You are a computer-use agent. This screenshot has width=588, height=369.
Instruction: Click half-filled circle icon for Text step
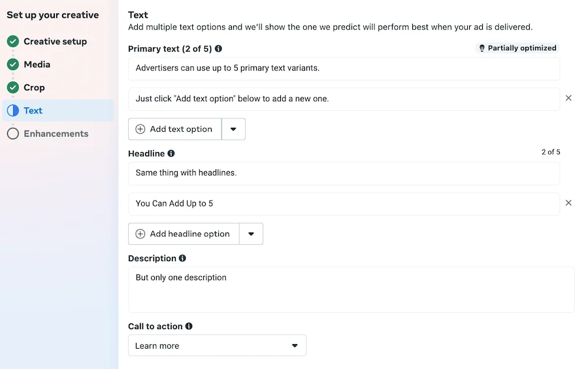pos(13,110)
